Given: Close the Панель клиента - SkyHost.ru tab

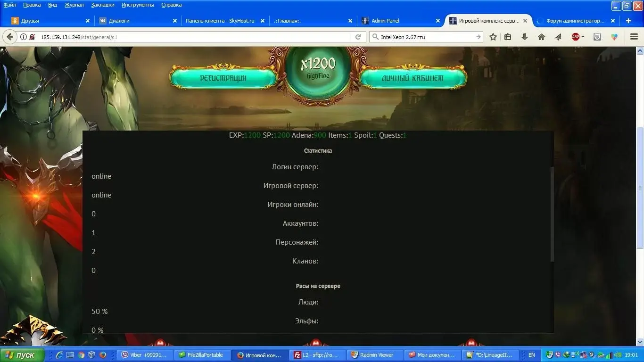Looking at the screenshot, I should point(263,21).
